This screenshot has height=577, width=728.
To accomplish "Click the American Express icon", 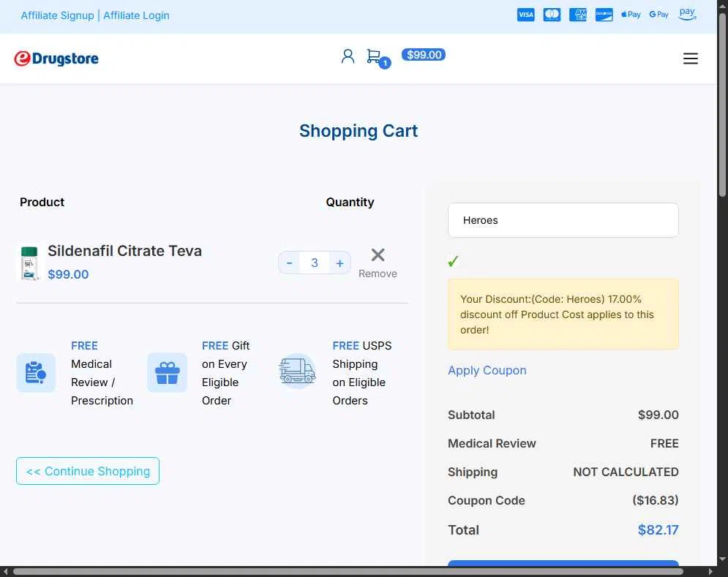I will [578, 15].
